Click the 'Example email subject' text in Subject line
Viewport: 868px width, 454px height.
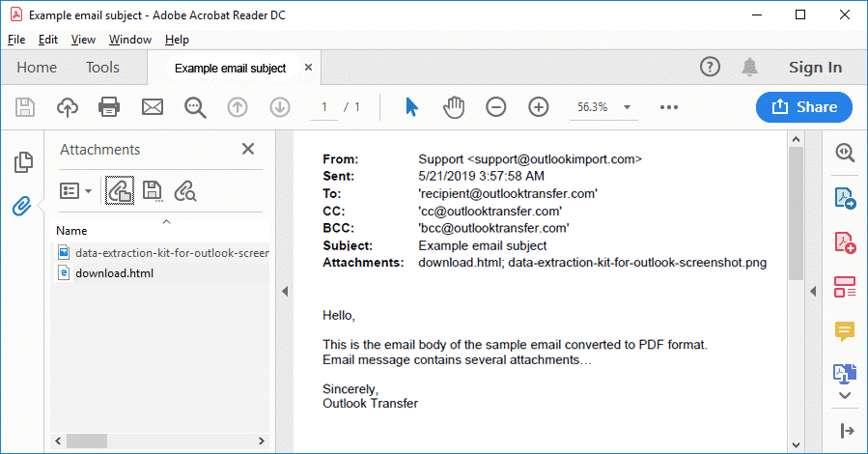(482, 245)
